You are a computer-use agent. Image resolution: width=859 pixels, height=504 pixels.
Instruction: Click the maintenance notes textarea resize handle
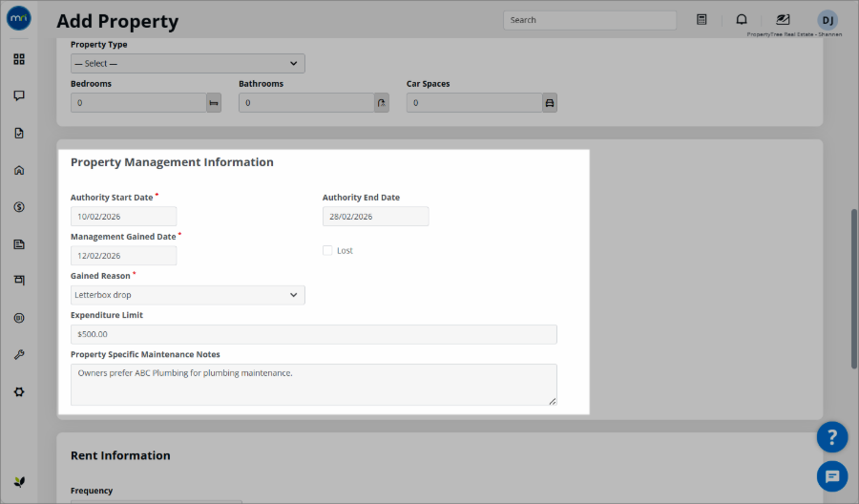coord(553,402)
